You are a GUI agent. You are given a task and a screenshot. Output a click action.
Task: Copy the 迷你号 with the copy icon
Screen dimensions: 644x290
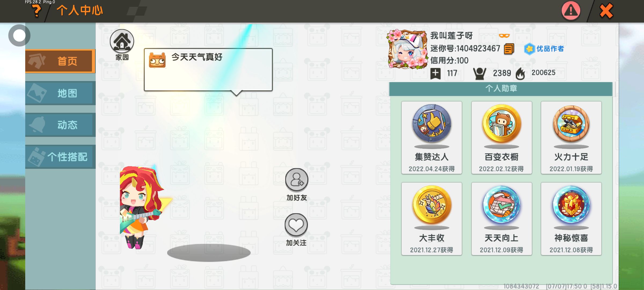point(509,49)
